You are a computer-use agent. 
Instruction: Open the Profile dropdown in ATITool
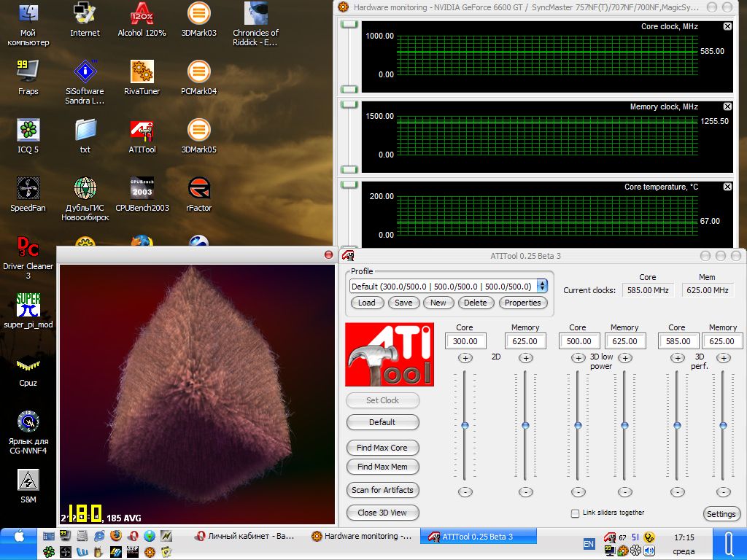click(542, 286)
